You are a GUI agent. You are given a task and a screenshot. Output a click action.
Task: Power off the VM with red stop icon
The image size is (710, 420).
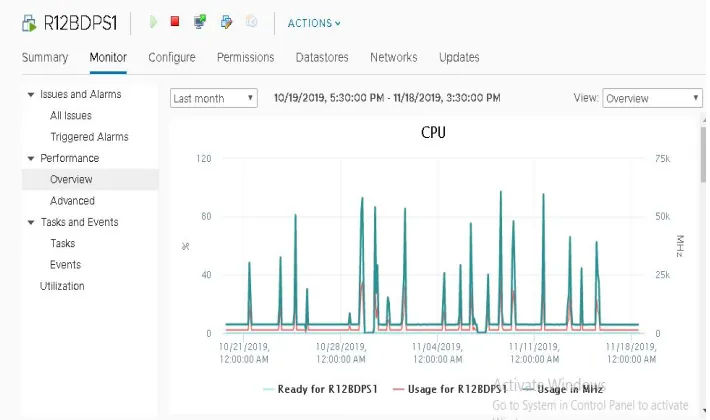[x=175, y=21]
